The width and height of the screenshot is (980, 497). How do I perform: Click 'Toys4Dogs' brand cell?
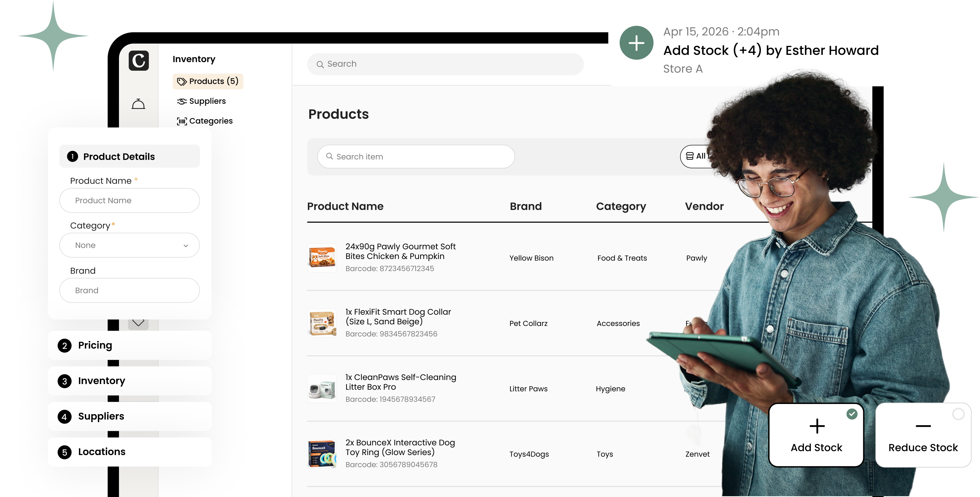click(x=529, y=455)
